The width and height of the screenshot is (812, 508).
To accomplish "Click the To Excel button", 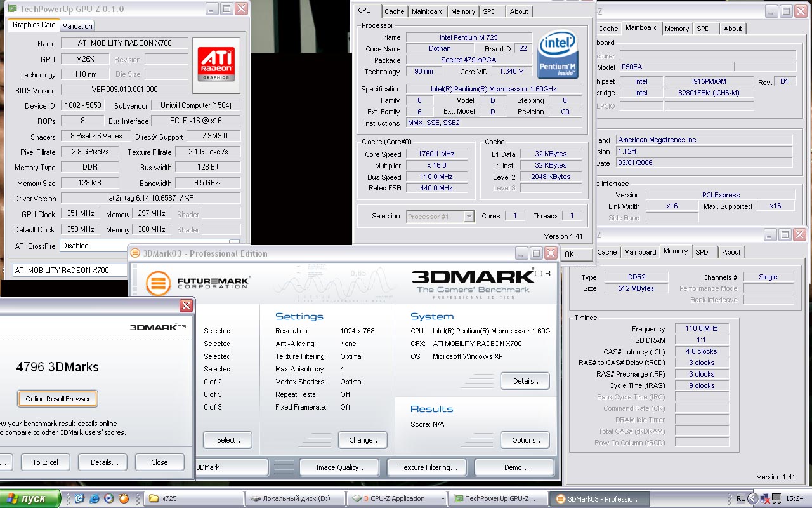I will click(x=45, y=462).
